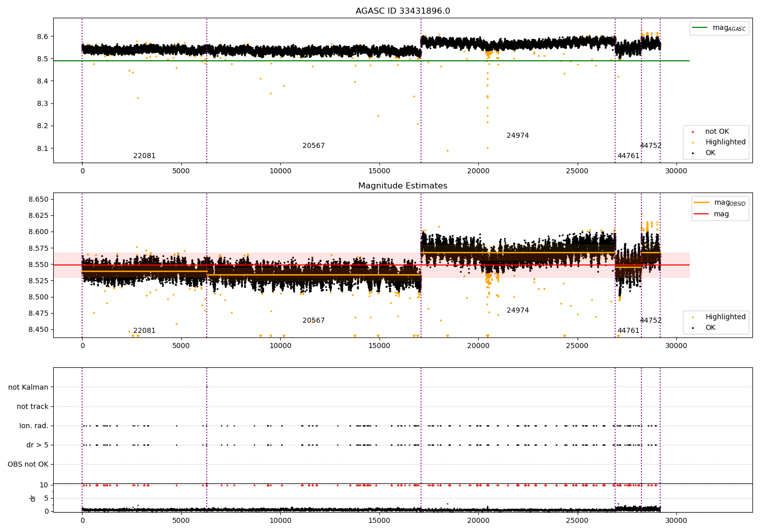Click obsid label 44752 in the top plot
The image size is (760, 532).
[651, 146]
